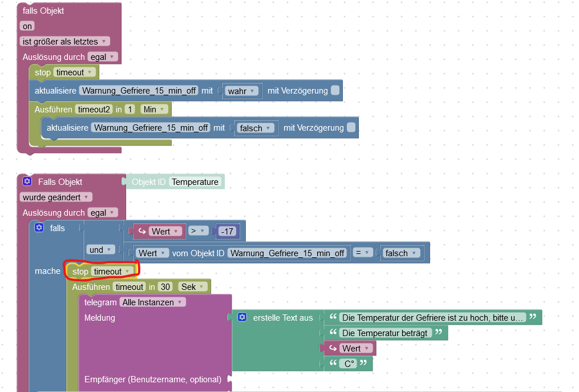Open gear settings on Falls Objekt block

coord(27,181)
